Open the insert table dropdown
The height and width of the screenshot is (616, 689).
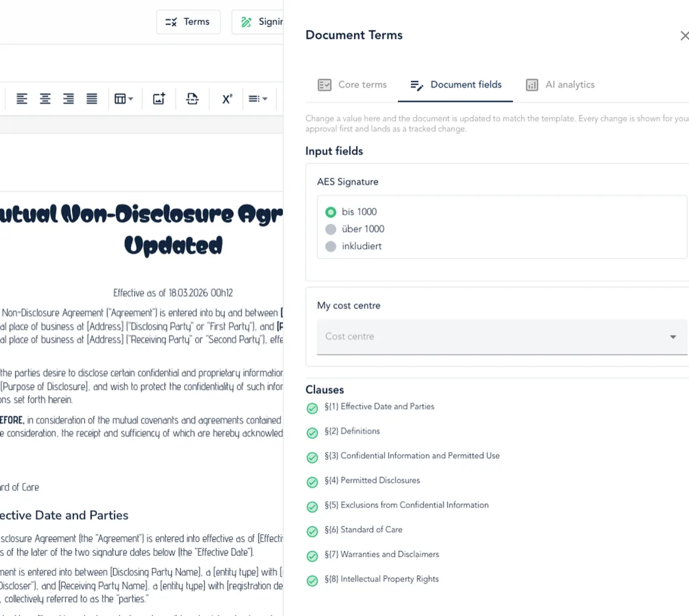pos(123,99)
